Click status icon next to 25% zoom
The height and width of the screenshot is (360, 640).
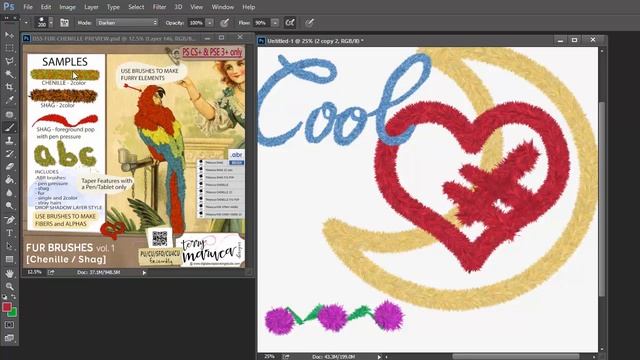click(x=286, y=357)
